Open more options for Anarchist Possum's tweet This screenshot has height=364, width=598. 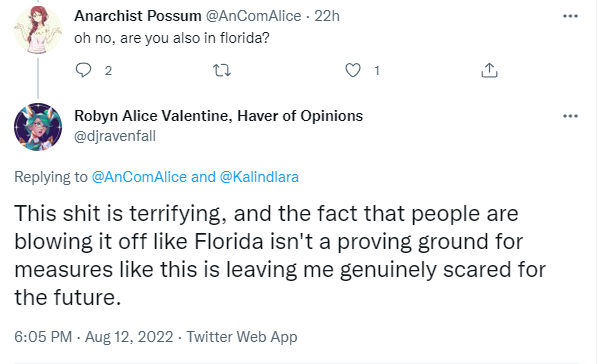[x=570, y=16]
